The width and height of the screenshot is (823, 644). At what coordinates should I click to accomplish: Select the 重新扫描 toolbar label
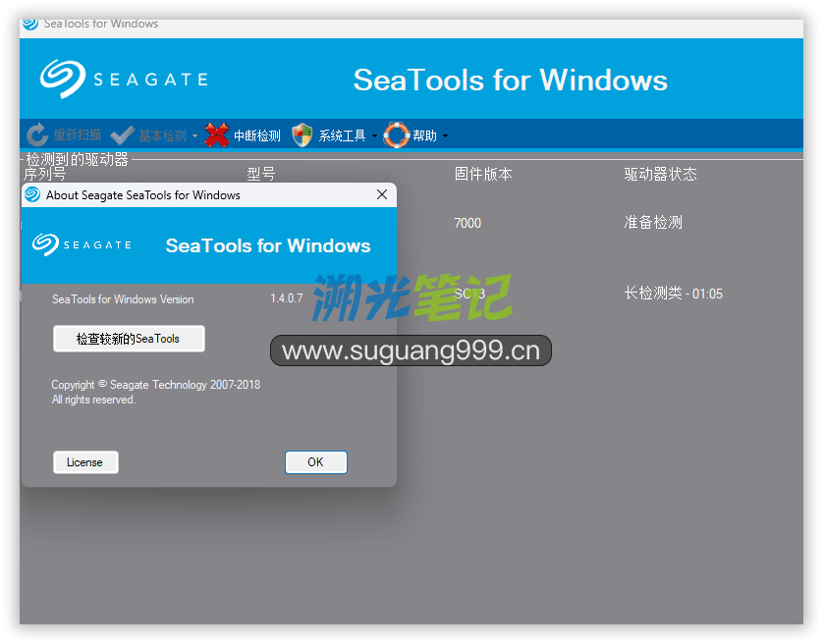tap(78, 135)
